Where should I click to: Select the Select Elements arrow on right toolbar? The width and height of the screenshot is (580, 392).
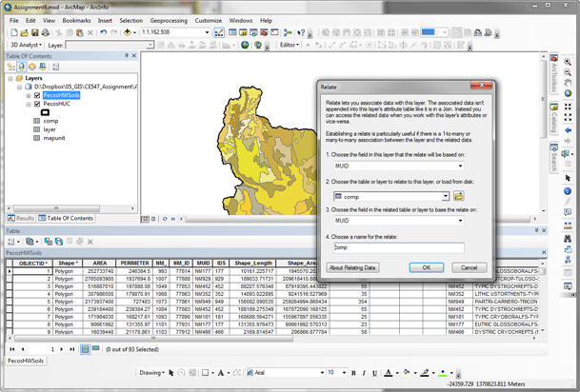pyautogui.click(x=568, y=178)
